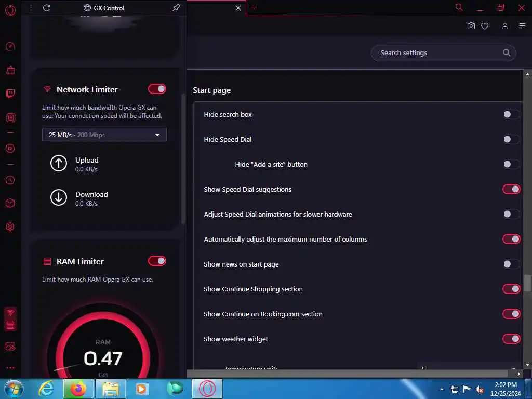
Task: Open Windows Media Player from taskbar
Action: tap(142, 389)
